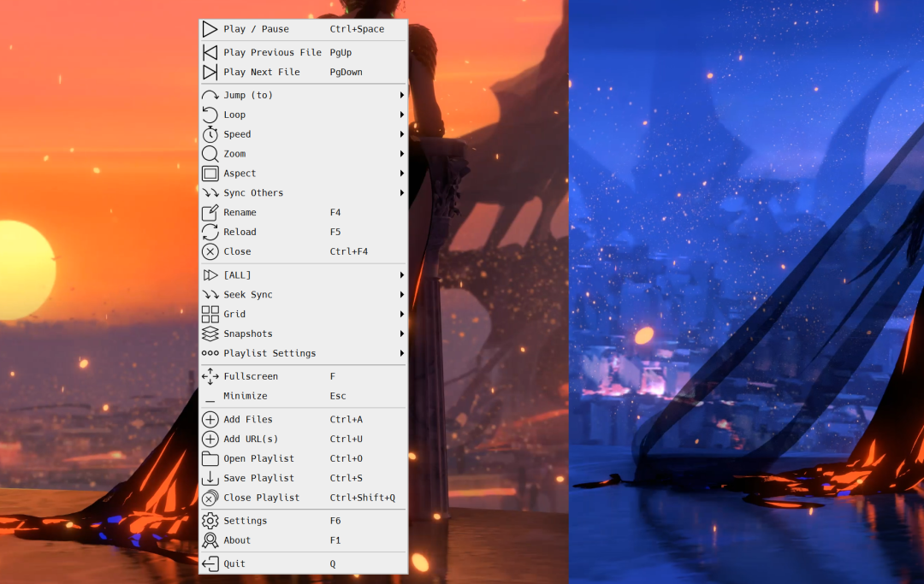Click the Playlist Settings three-dots icon
Screen dimensions: 924x584
pyautogui.click(x=210, y=353)
